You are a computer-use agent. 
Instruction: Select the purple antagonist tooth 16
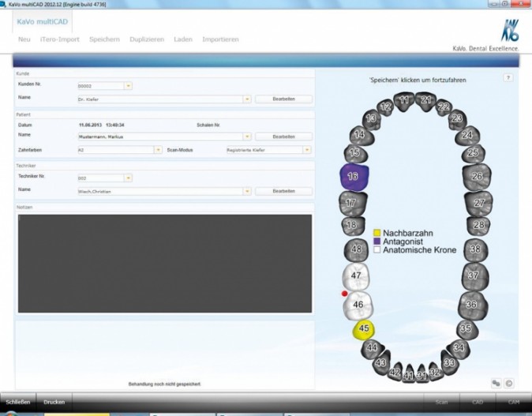[354, 177]
